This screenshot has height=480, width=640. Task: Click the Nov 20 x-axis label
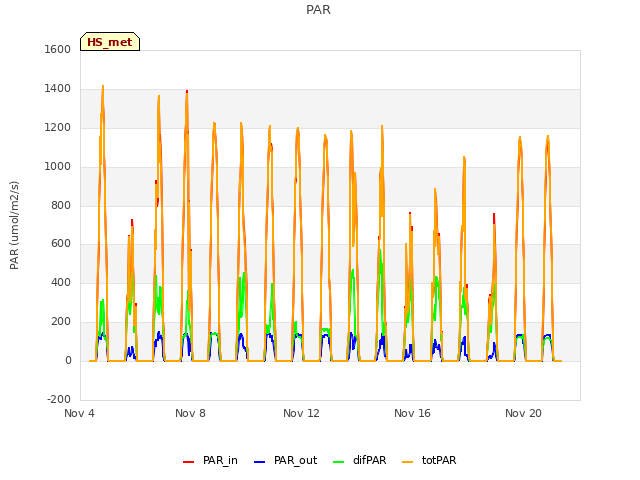click(x=523, y=413)
